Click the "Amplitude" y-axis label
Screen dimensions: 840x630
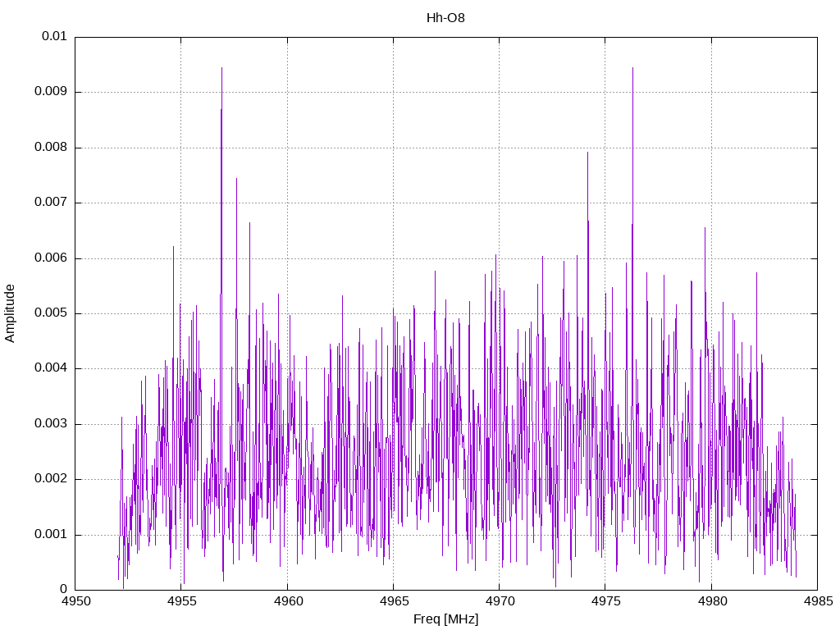tap(10, 313)
